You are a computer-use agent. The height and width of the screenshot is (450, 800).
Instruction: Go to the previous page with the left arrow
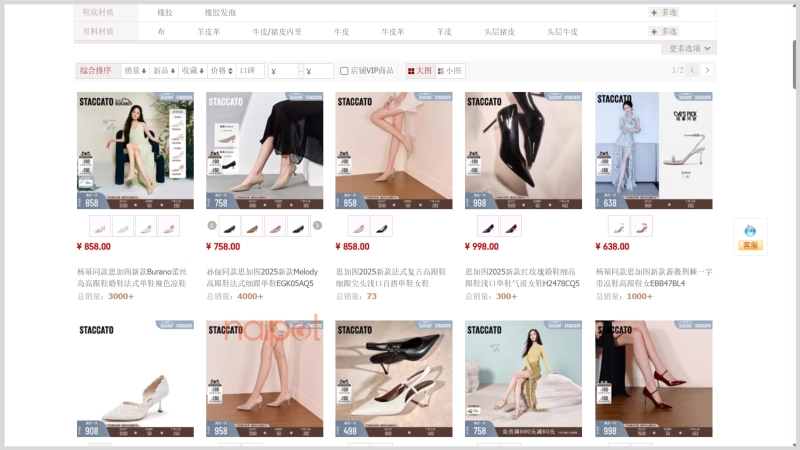coord(692,70)
